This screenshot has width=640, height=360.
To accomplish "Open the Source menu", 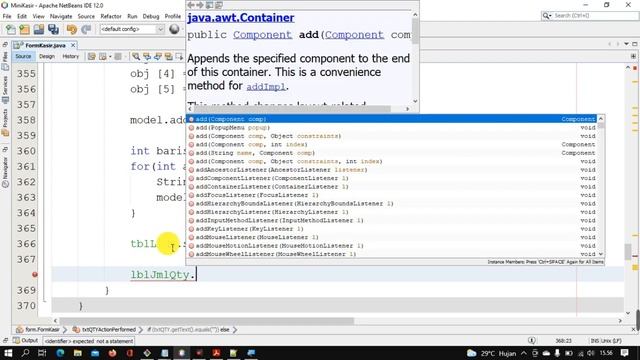I will pos(86,16).
